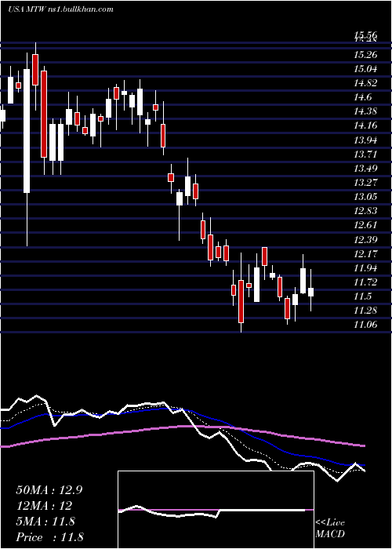The image size is (392, 549).
Task: Click the 11.5 price axis label
Action: click(x=362, y=296)
